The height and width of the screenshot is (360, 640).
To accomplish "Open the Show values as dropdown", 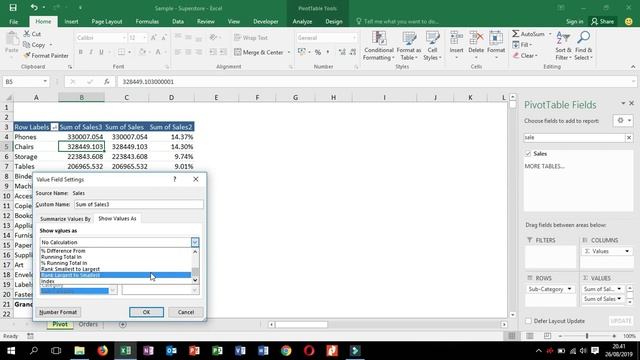I will [195, 242].
